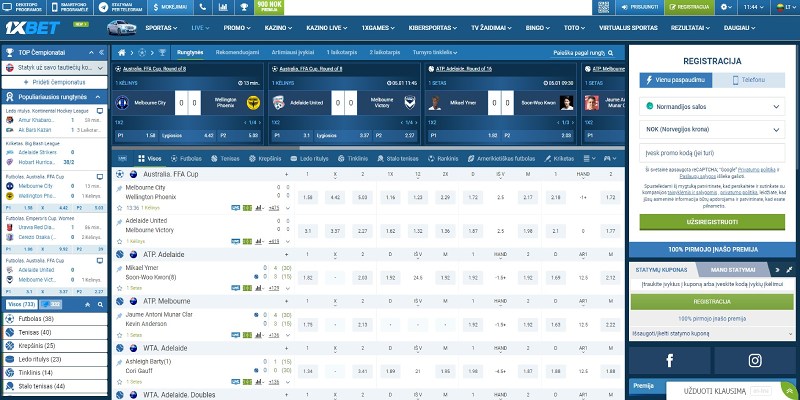Click the promo code input field
The width and height of the screenshot is (800, 400).
point(712,153)
